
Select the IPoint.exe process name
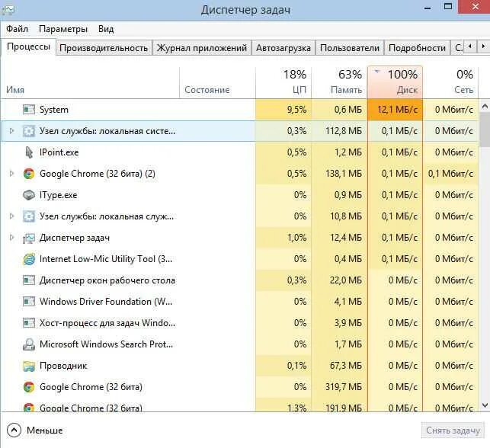(59, 152)
